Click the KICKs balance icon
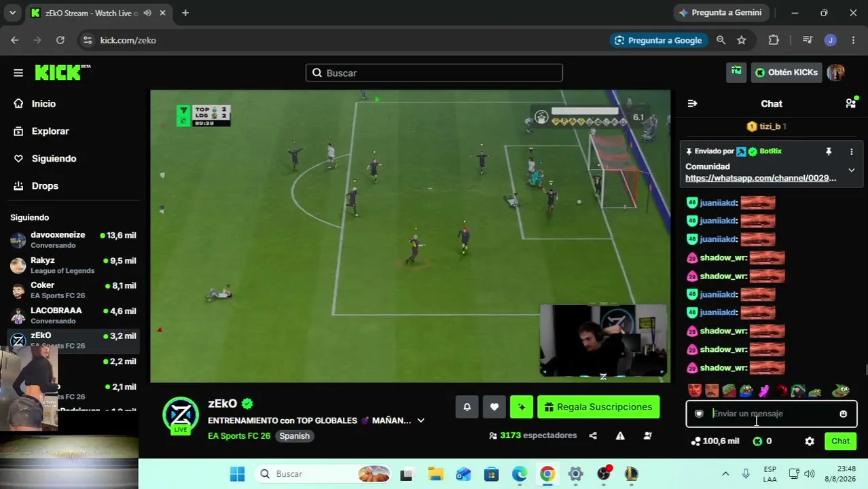Viewport: 868px width, 489px height. tap(758, 441)
